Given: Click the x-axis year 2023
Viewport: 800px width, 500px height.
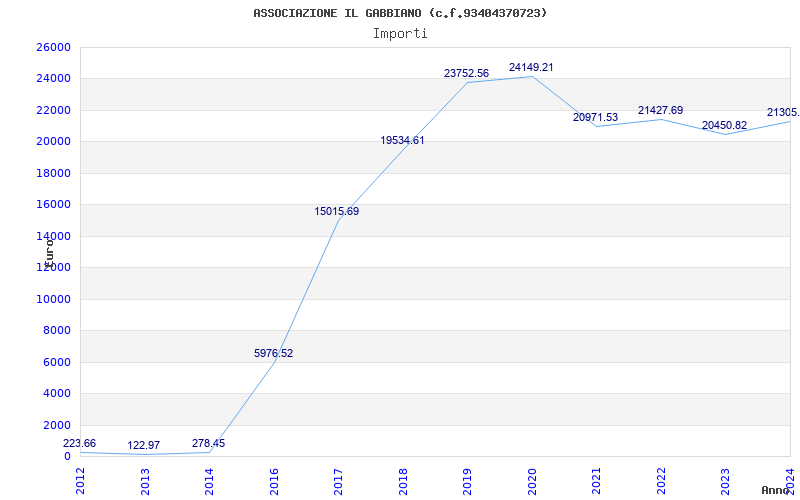Looking at the screenshot, I should (x=726, y=481).
